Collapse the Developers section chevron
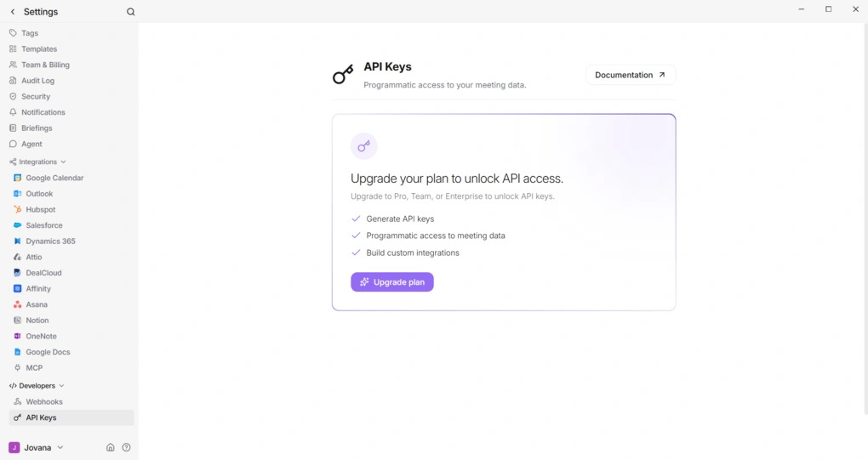The image size is (868, 460). coord(61,386)
